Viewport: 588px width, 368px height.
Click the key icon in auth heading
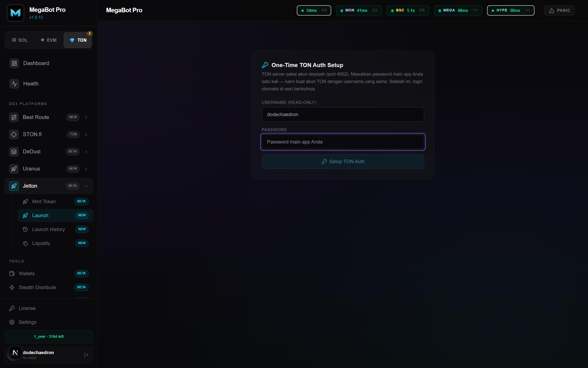coord(265,65)
